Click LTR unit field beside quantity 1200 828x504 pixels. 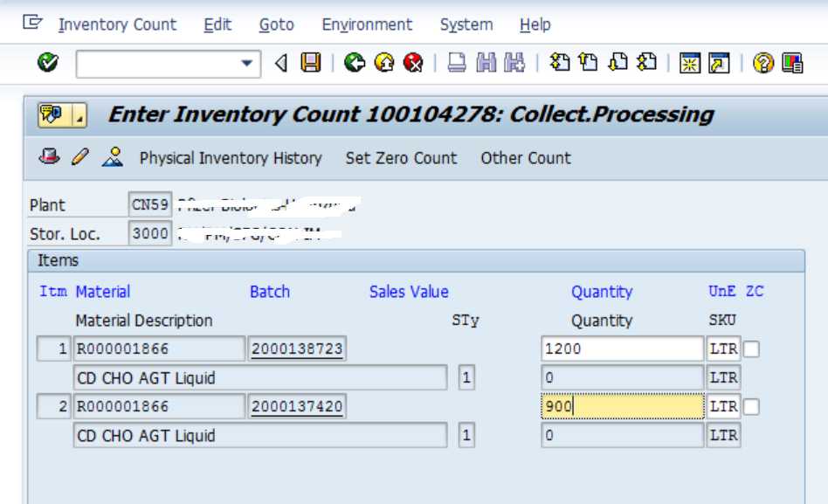point(723,349)
